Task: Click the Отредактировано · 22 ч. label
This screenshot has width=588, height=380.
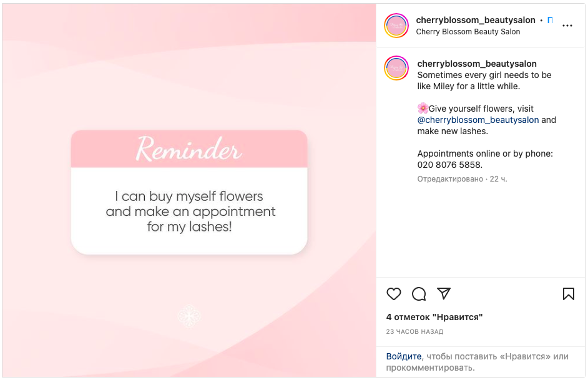Action: pyautogui.click(x=462, y=179)
